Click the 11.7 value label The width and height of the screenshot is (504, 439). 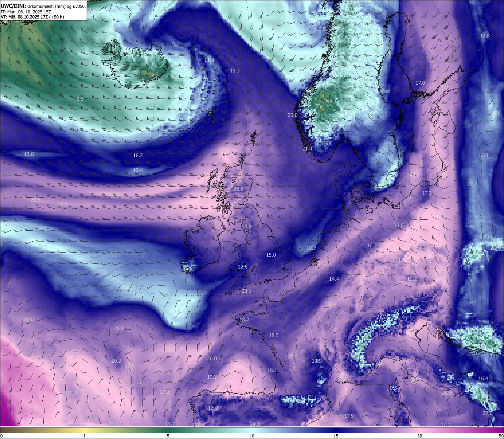472,184
